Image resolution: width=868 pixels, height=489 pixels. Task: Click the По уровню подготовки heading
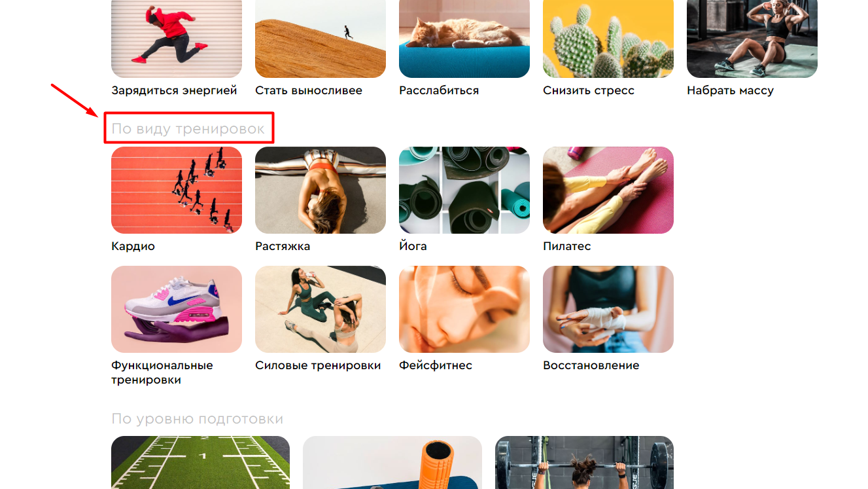pos(198,418)
